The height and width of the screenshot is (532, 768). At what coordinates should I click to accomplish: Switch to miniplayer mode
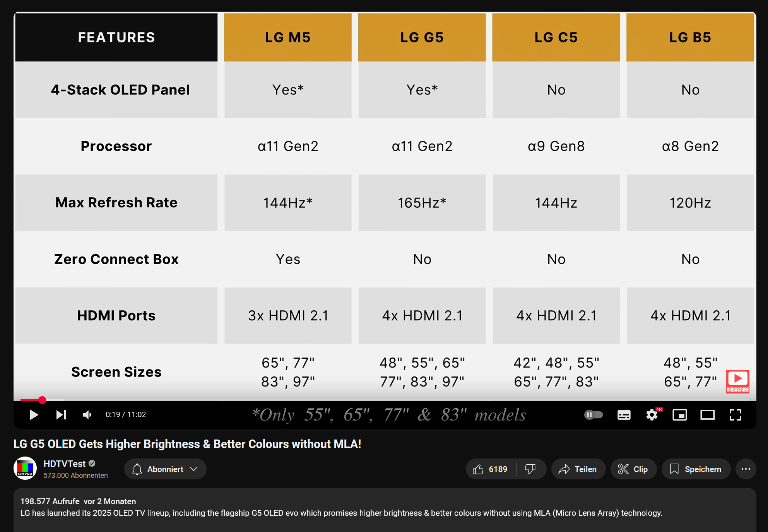(x=680, y=414)
